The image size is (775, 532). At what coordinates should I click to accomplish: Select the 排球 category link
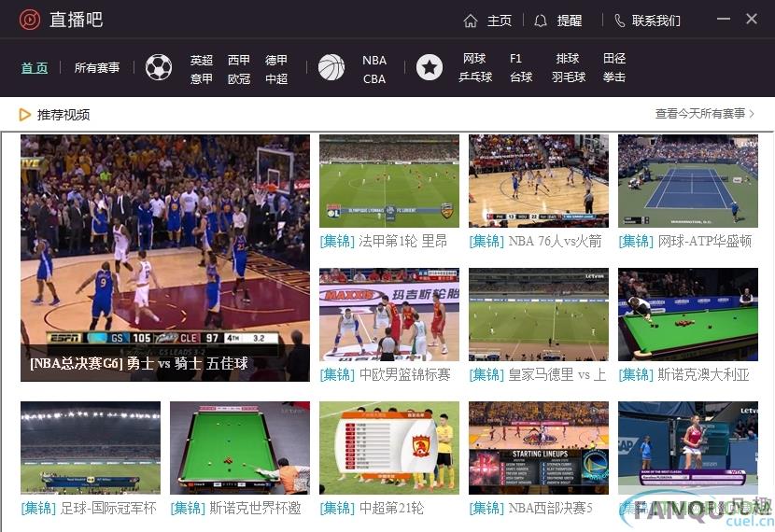568,59
